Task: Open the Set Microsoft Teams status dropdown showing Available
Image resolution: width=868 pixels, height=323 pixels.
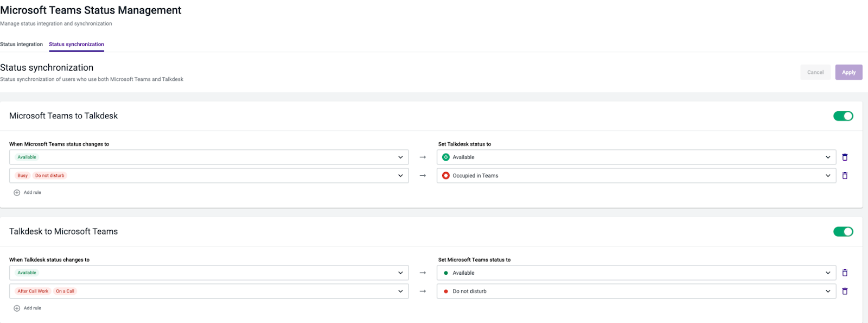Action: pyautogui.click(x=636, y=273)
